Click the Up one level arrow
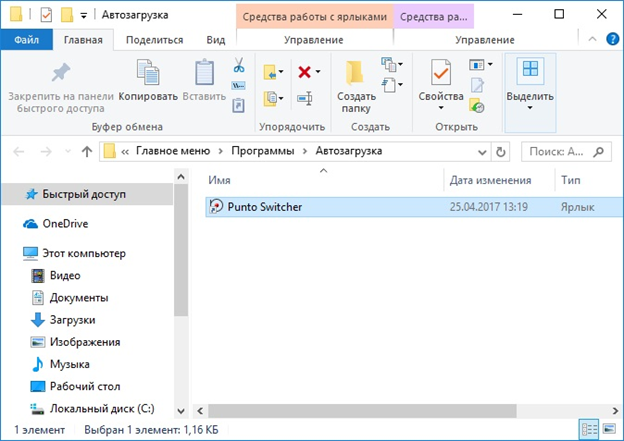This screenshot has height=441, width=624. pos(87,152)
